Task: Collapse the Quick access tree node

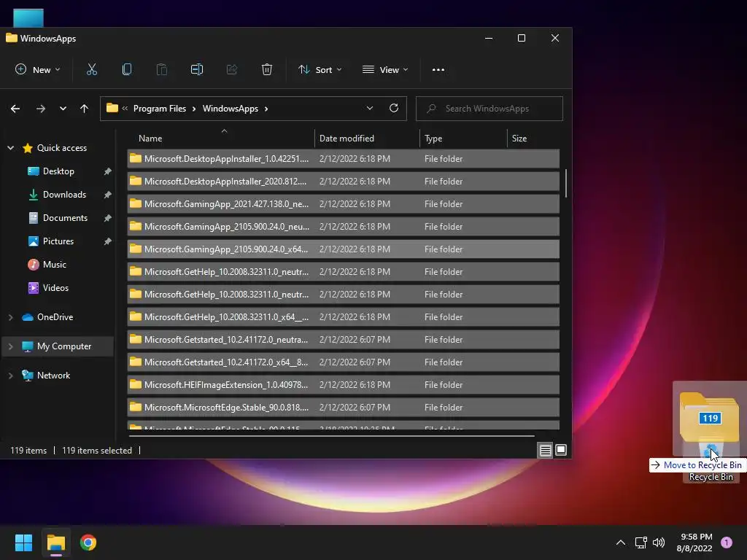Action: [x=10, y=148]
